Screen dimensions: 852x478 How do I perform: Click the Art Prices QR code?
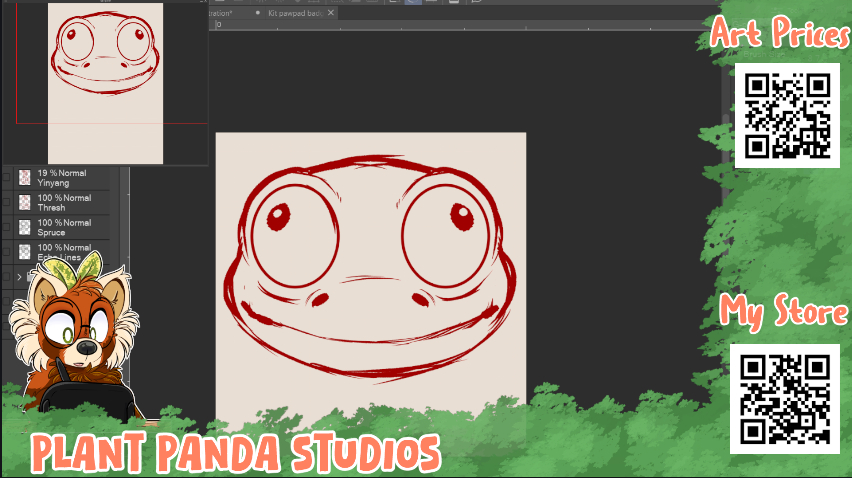tap(787, 115)
